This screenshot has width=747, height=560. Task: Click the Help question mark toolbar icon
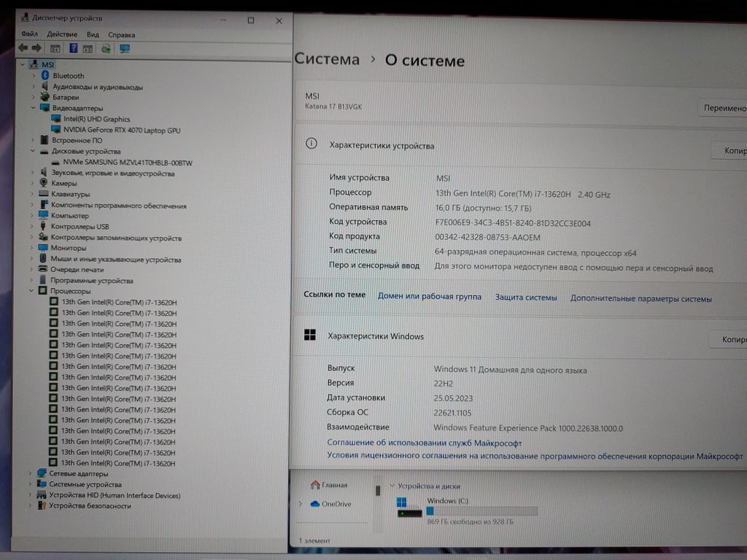click(74, 48)
